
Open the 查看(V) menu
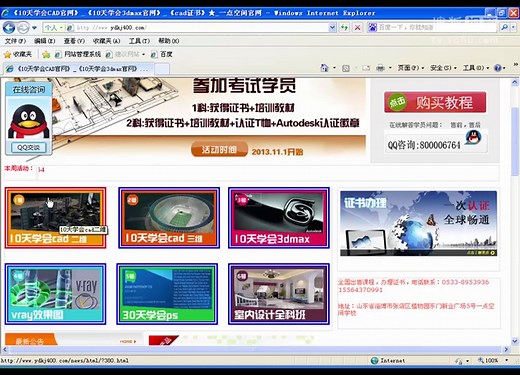coord(74,41)
